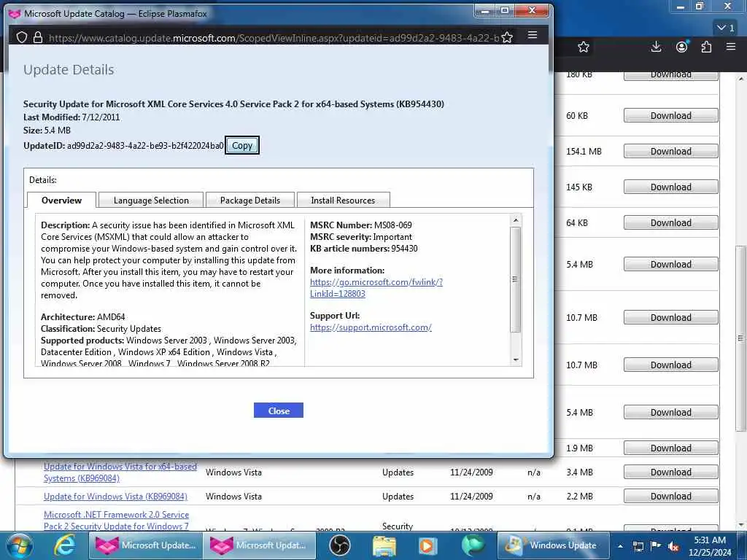Open the Windows Start button

pos(20,545)
